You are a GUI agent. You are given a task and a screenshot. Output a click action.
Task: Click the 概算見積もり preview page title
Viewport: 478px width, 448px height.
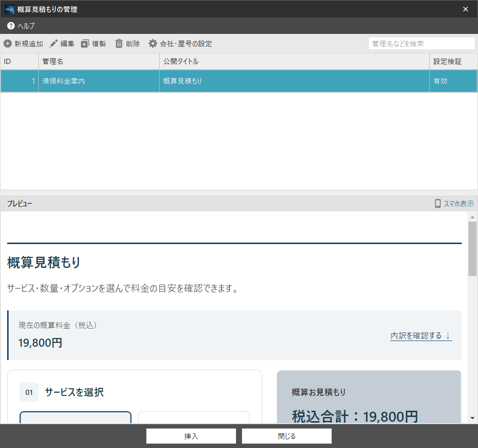pyautogui.click(x=44, y=262)
